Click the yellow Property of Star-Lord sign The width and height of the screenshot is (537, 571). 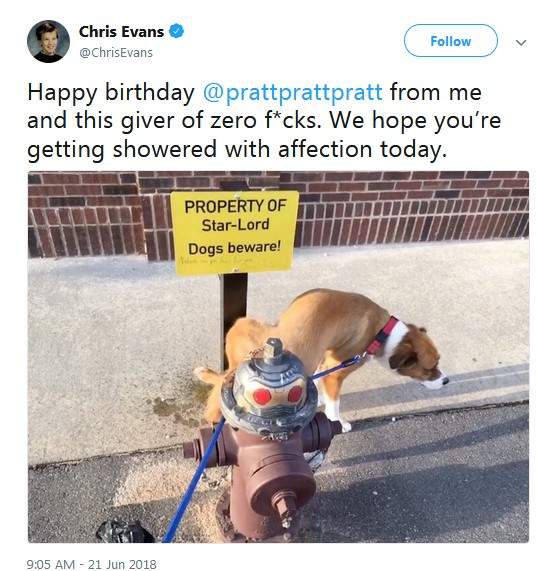pyautogui.click(x=235, y=232)
